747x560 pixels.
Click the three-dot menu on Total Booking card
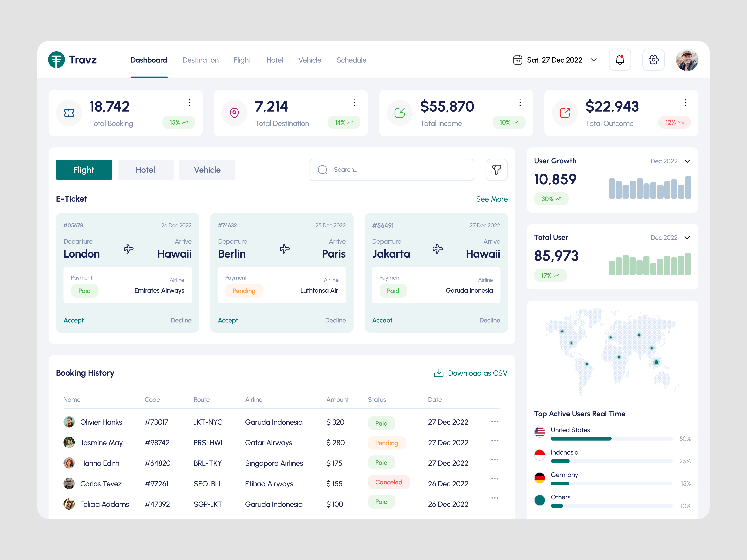189,103
